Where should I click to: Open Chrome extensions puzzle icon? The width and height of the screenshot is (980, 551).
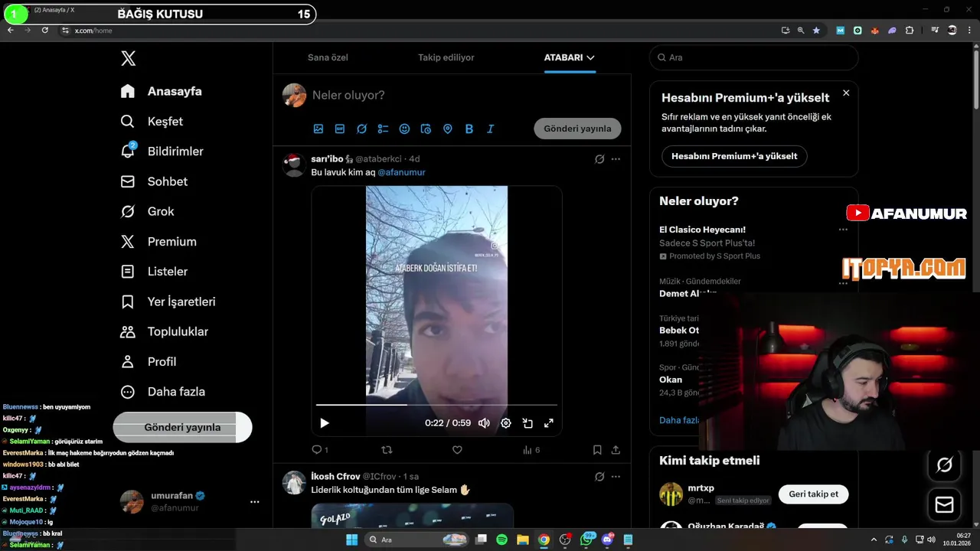[x=910, y=31]
